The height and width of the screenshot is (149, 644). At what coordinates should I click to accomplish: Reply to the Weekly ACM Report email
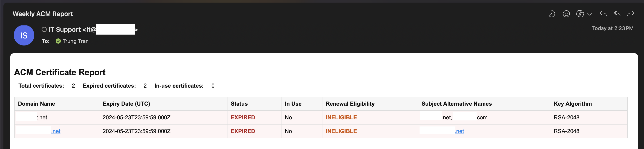coord(603,14)
